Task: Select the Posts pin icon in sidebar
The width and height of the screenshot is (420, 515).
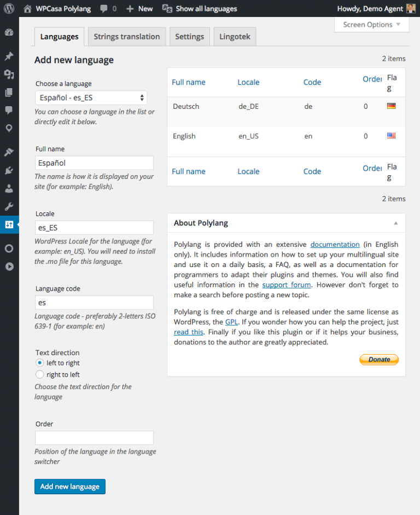Action: pyautogui.click(x=9, y=56)
